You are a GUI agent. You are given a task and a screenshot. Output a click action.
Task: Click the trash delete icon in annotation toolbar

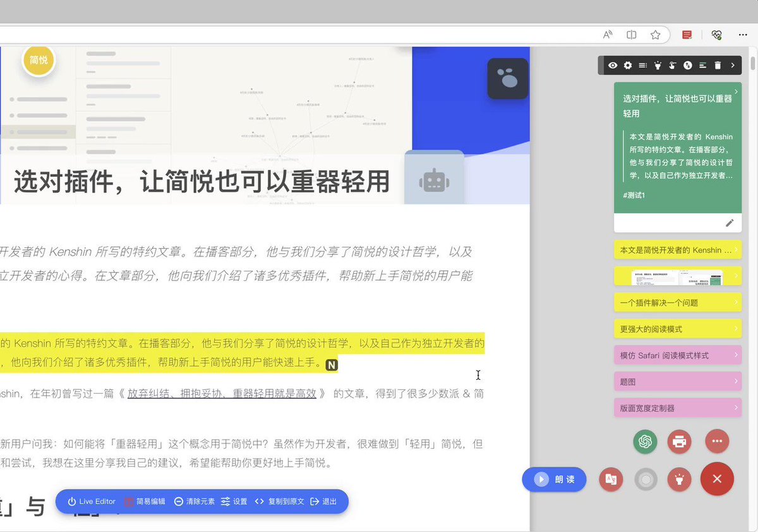[x=718, y=65]
